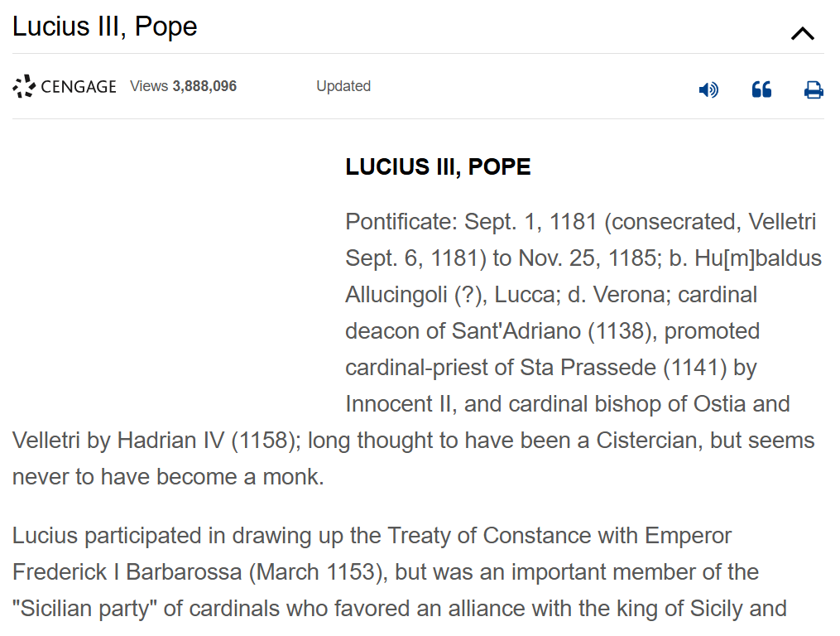Click the bold 'LUCIUS III, POPE' heading
840x636 pixels.
click(x=439, y=166)
